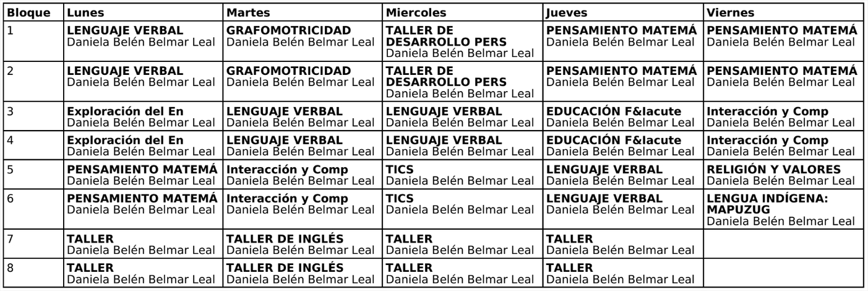
Task: Click the Lunes column header
Action: (x=144, y=12)
